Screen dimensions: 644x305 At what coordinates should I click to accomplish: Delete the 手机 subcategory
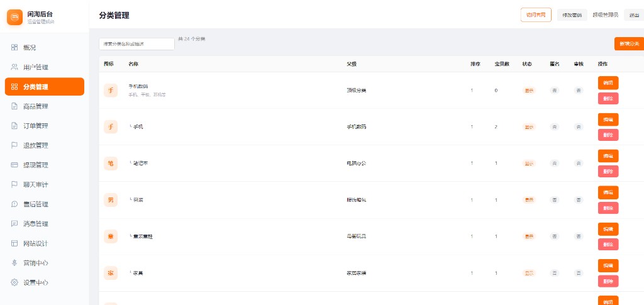608,135
